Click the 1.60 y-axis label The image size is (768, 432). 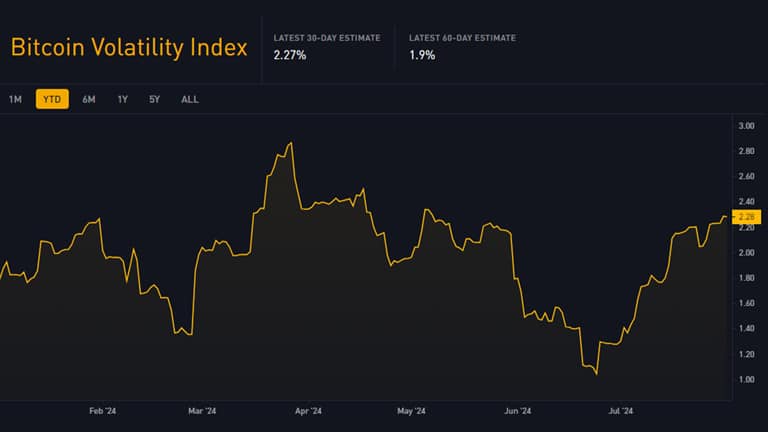746,303
